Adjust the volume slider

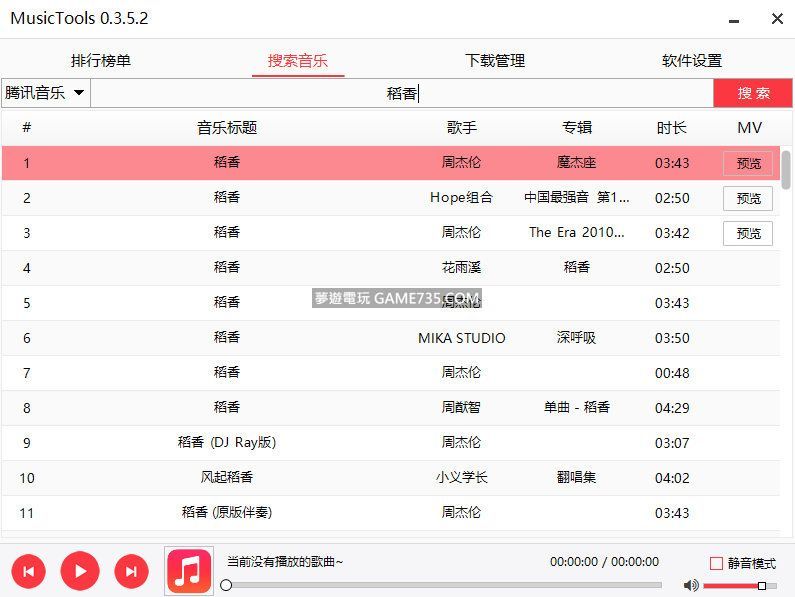(x=740, y=586)
